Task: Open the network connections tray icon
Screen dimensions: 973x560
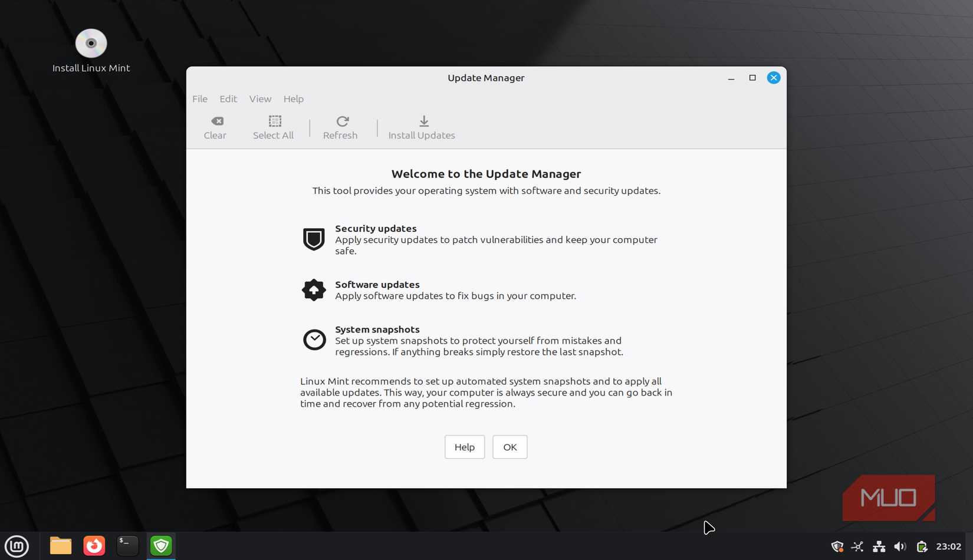Action: pyautogui.click(x=879, y=546)
